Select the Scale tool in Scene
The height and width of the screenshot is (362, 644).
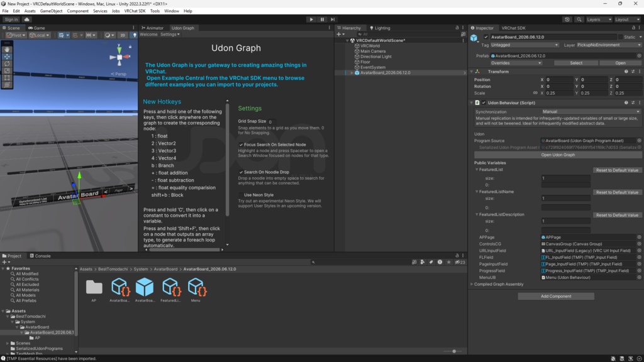point(7,70)
